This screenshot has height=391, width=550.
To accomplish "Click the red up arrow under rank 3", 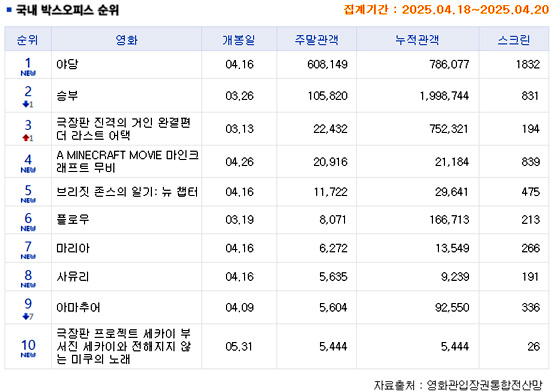I will click(x=26, y=138).
